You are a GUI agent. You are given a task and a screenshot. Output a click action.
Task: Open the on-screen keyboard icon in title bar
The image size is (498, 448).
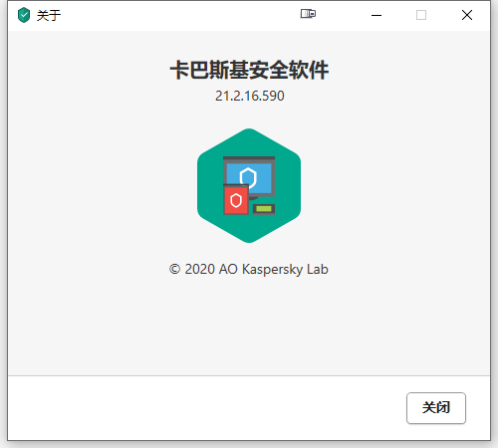(308, 14)
